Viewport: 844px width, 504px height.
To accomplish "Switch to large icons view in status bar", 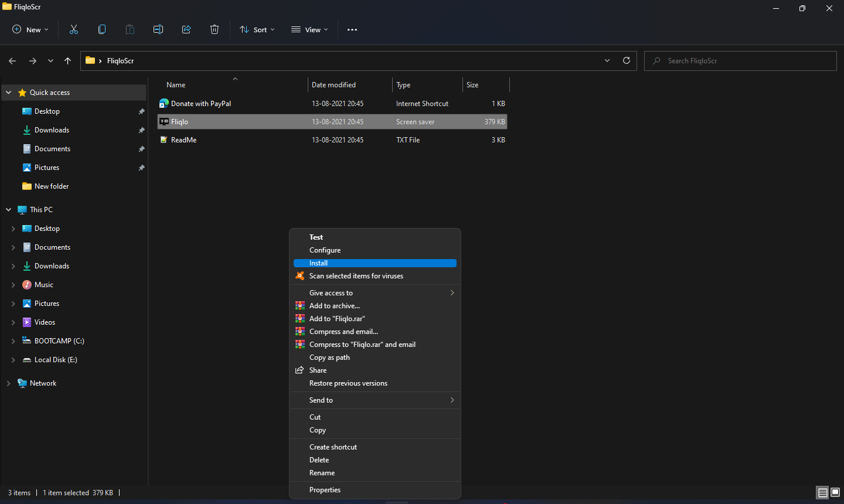I will click(x=835, y=493).
